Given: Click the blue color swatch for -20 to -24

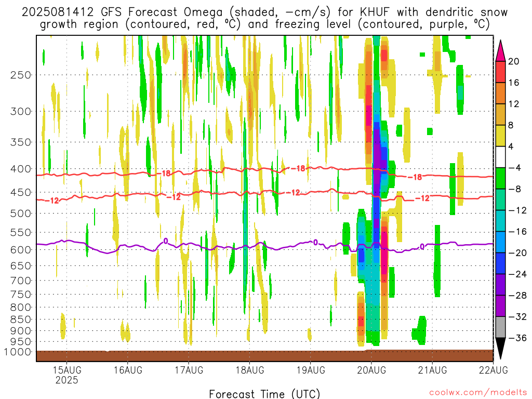Looking at the screenshot, I should click(500, 263).
